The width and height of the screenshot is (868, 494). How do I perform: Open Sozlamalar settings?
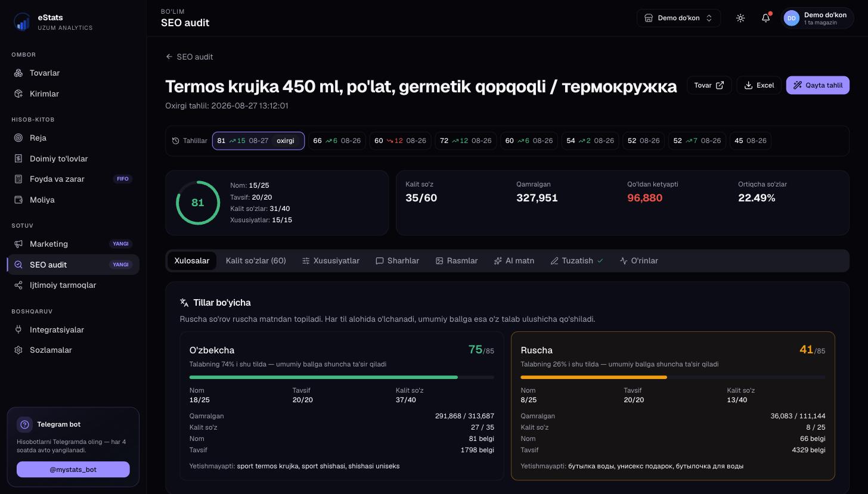click(x=73, y=350)
